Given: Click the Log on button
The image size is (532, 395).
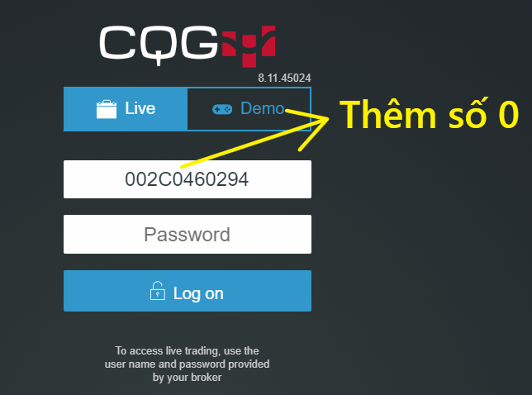Looking at the screenshot, I should coord(188,291).
